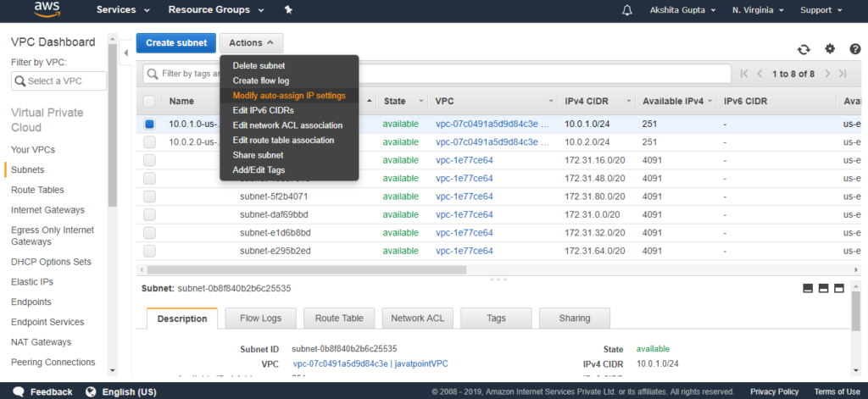Open the Terms of Use link

click(837, 392)
